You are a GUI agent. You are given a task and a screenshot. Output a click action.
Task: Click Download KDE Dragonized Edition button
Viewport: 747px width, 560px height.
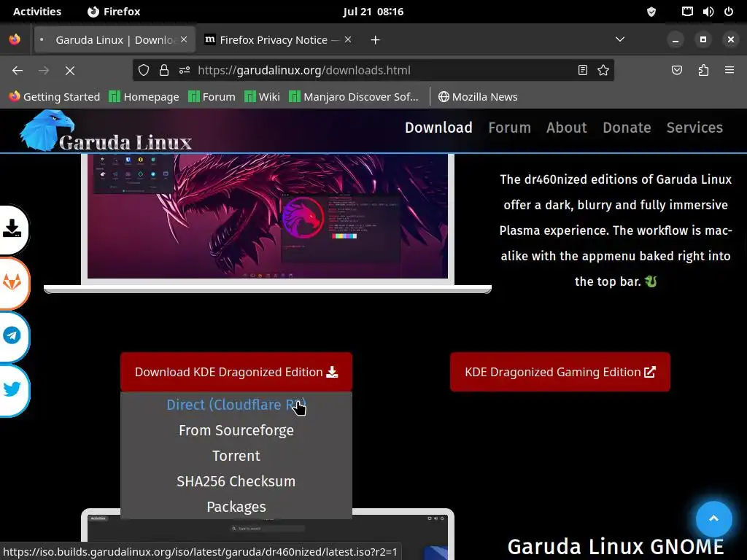(x=236, y=372)
